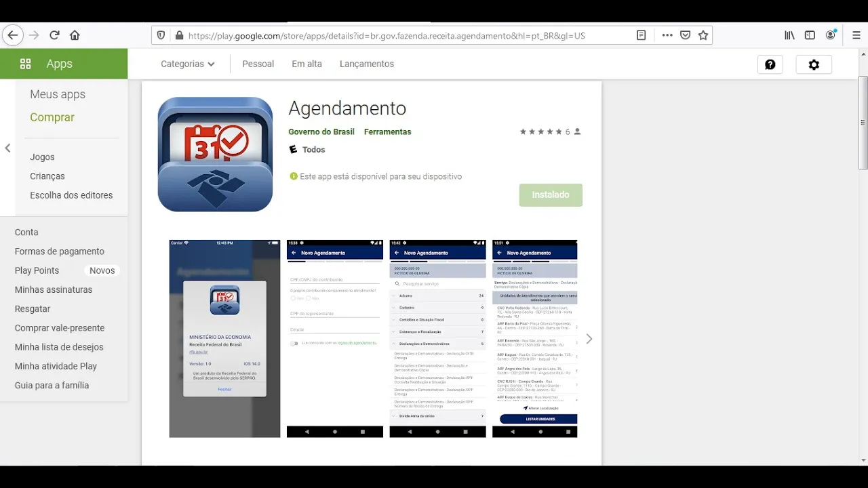
Task: Click the browser back arrow button
Action: pos(13,35)
